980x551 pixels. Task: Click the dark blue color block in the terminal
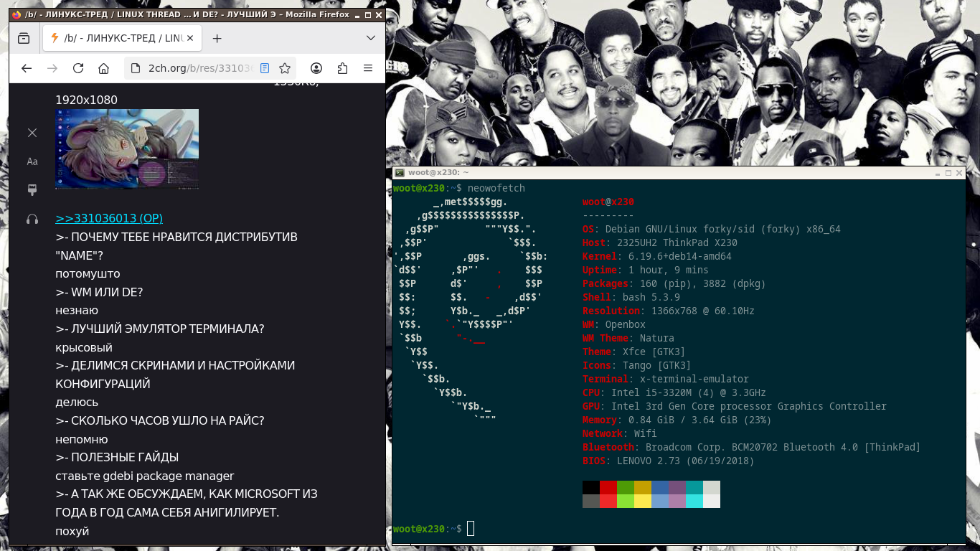660,488
